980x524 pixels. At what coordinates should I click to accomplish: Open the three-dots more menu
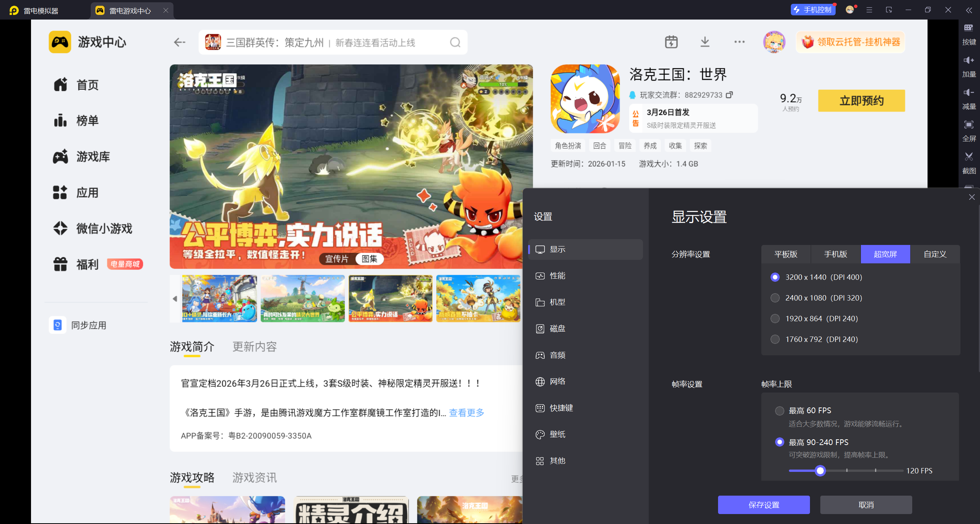(x=739, y=42)
